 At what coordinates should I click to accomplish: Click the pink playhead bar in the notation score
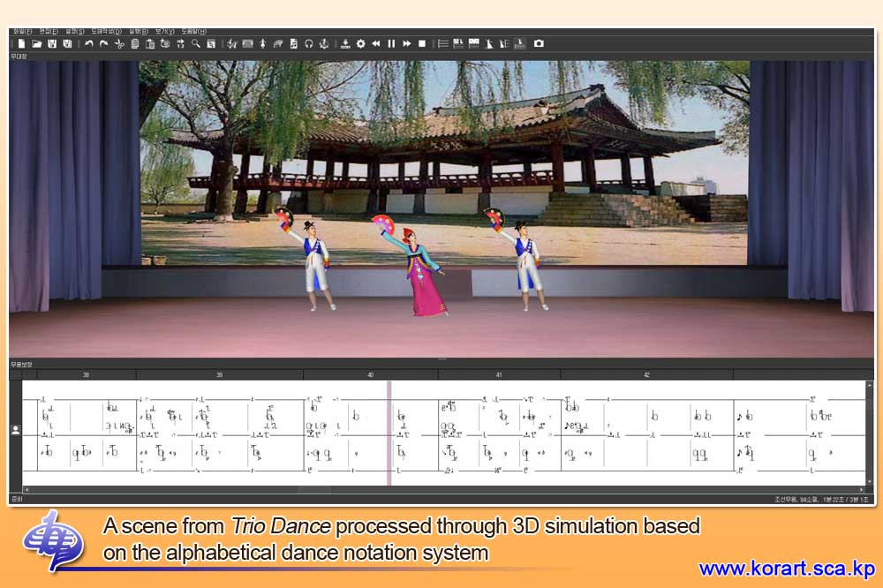click(x=389, y=433)
